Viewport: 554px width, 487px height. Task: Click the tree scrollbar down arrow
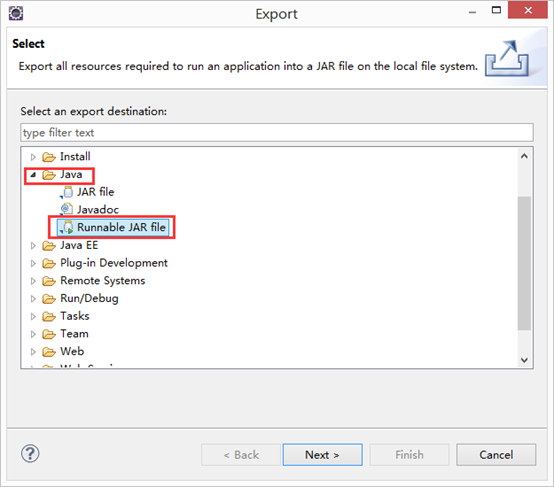(x=524, y=360)
